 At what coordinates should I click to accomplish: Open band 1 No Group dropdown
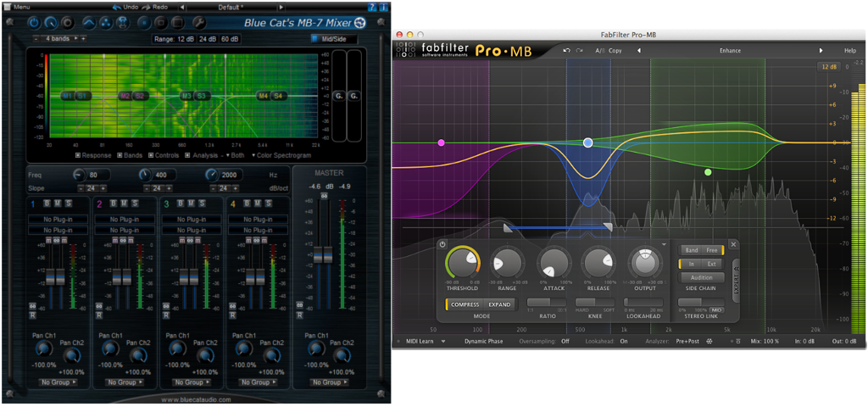pos(57,382)
